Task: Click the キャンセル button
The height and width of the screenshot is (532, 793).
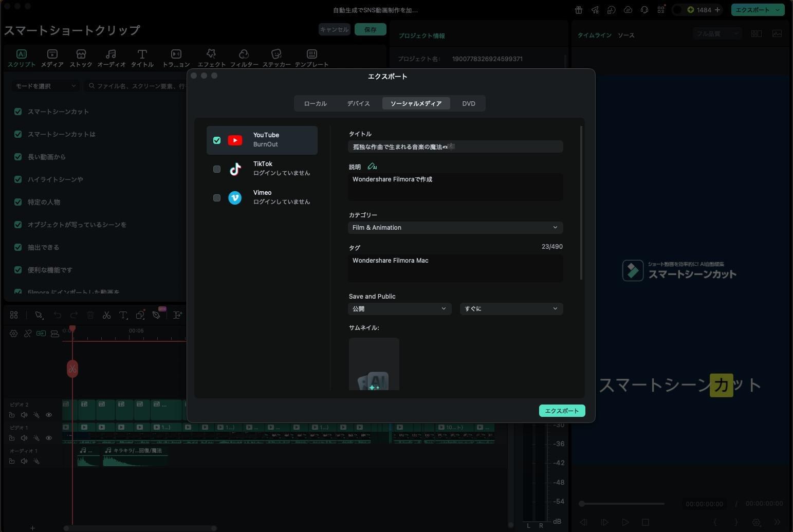Action: 334,30
